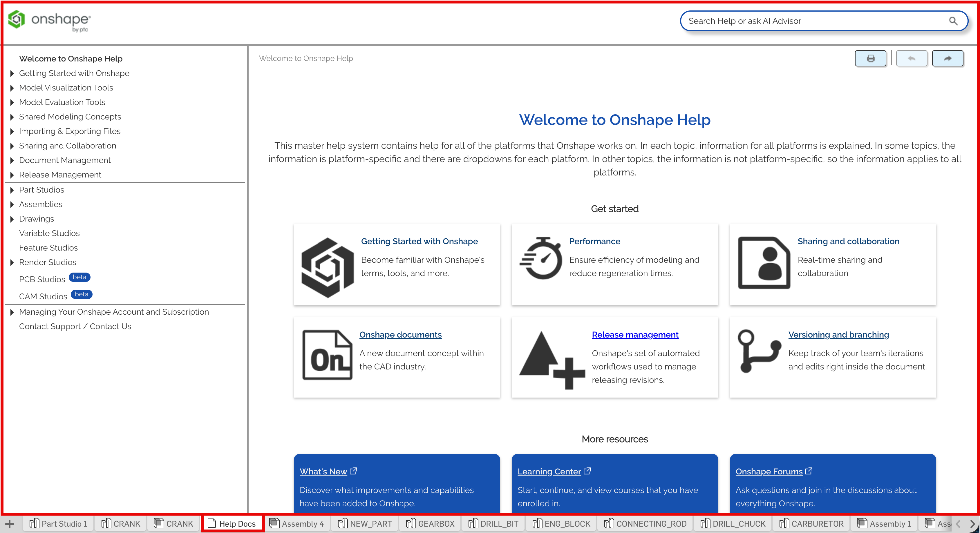
Task: Click the plus icon to add new tab
Action: tap(10, 524)
